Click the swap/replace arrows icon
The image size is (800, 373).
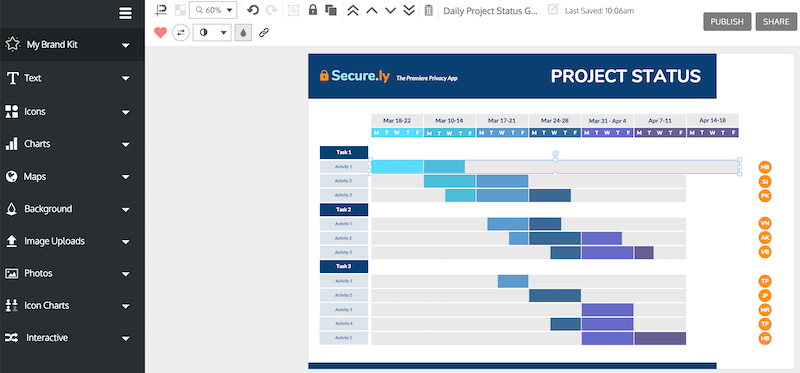(181, 33)
